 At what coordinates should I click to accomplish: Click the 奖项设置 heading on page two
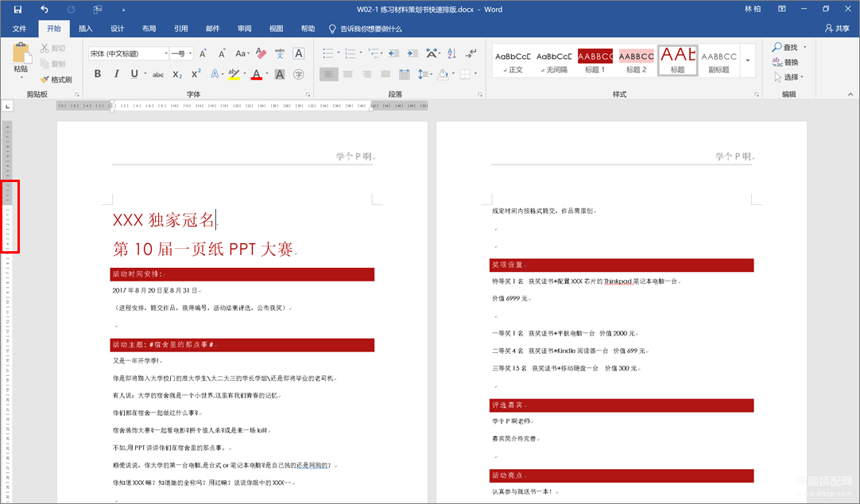pyautogui.click(x=507, y=265)
